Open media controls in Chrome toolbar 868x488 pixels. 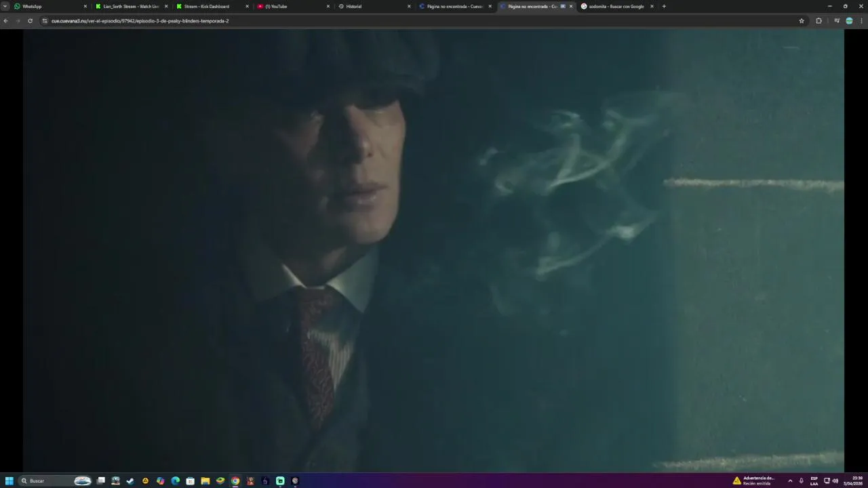837,21
